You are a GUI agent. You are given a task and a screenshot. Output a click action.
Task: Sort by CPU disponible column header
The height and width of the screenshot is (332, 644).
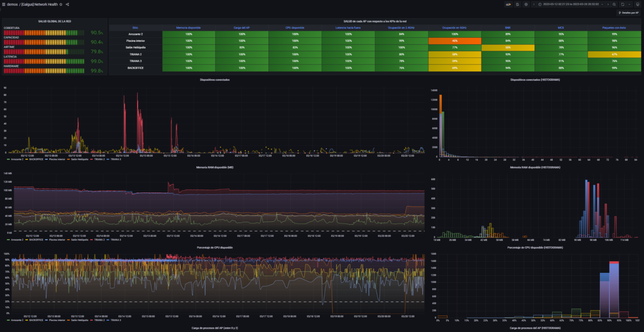295,28
